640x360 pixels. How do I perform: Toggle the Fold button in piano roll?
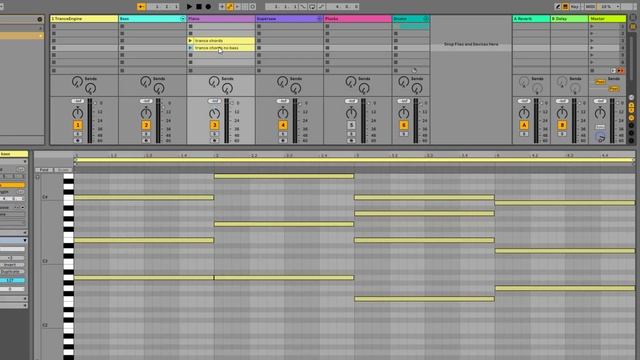(44, 170)
